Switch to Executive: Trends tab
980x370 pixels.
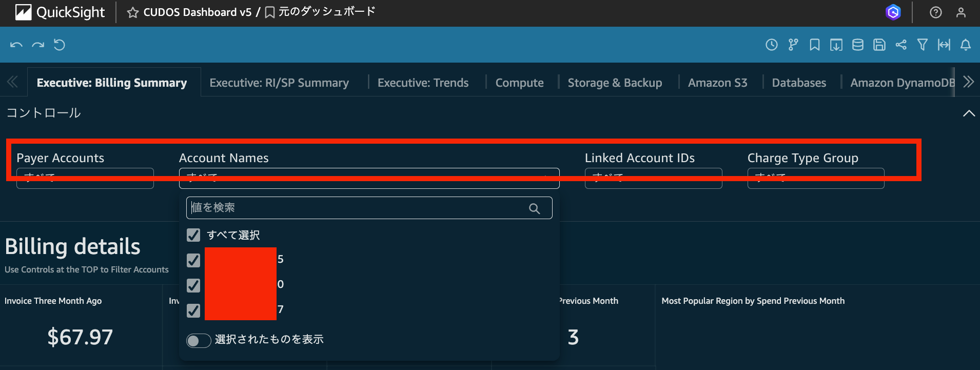[x=423, y=83]
